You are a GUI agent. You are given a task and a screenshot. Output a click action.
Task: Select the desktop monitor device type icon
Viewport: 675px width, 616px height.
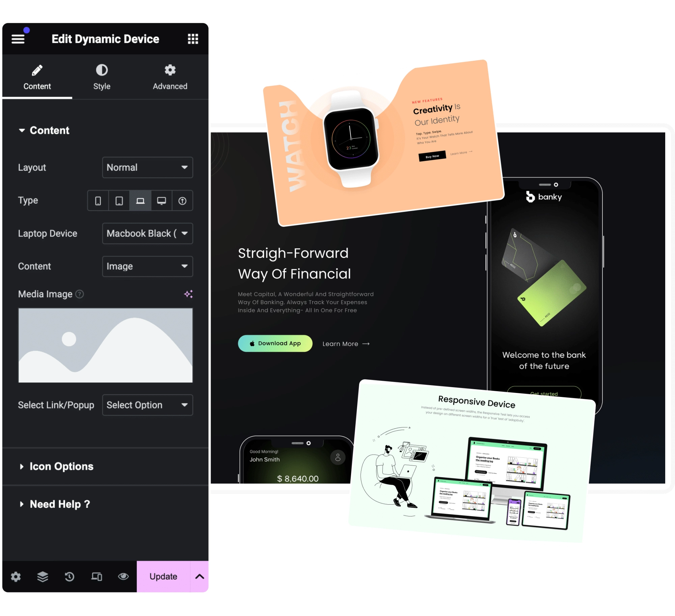161,200
